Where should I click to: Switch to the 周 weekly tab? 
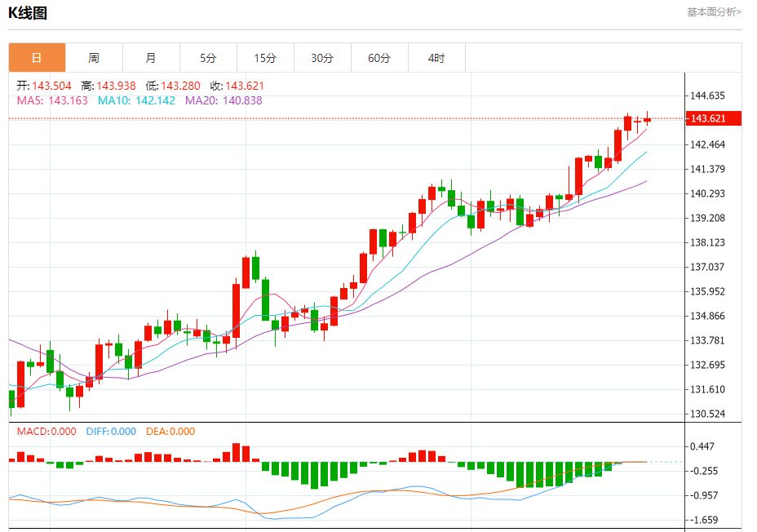[x=94, y=58]
